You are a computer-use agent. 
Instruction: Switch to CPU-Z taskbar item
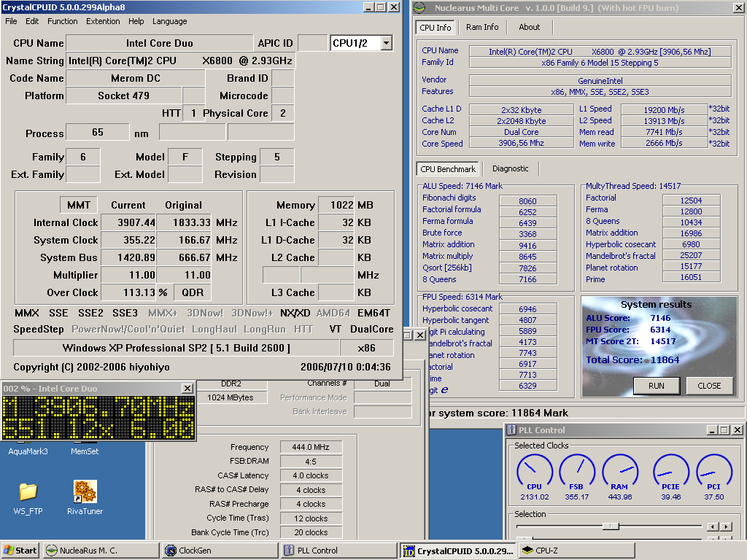point(578,551)
